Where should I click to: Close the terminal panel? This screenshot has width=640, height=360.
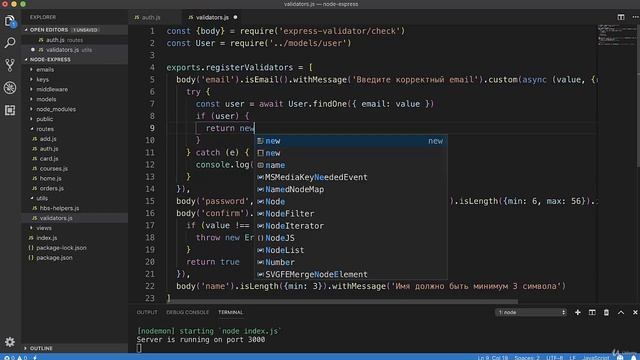(x=635, y=312)
